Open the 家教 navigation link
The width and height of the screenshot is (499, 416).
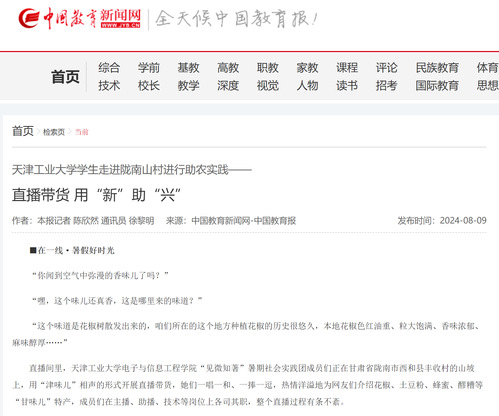click(307, 68)
